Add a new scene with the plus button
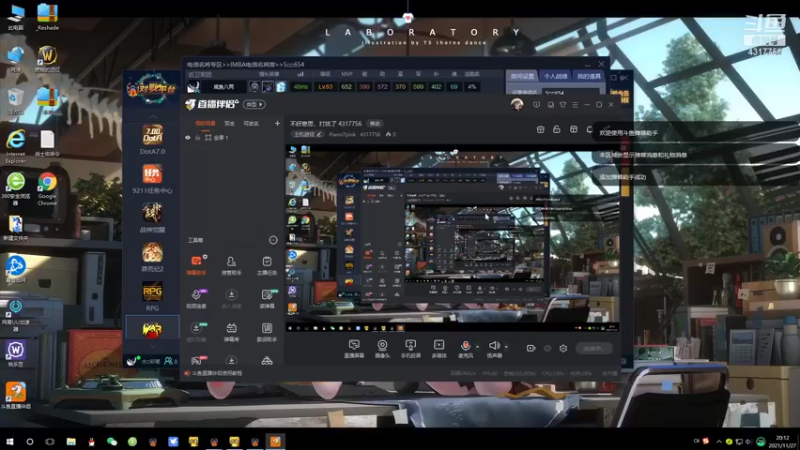This screenshot has height=450, width=800. (277, 123)
